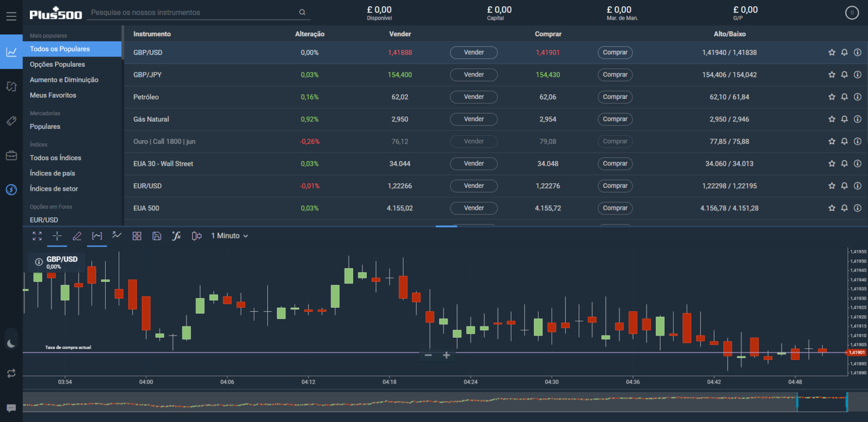Open the 1 Minuto timeframe dropdown
Viewport: 868px width, 422px height.
[x=229, y=236]
